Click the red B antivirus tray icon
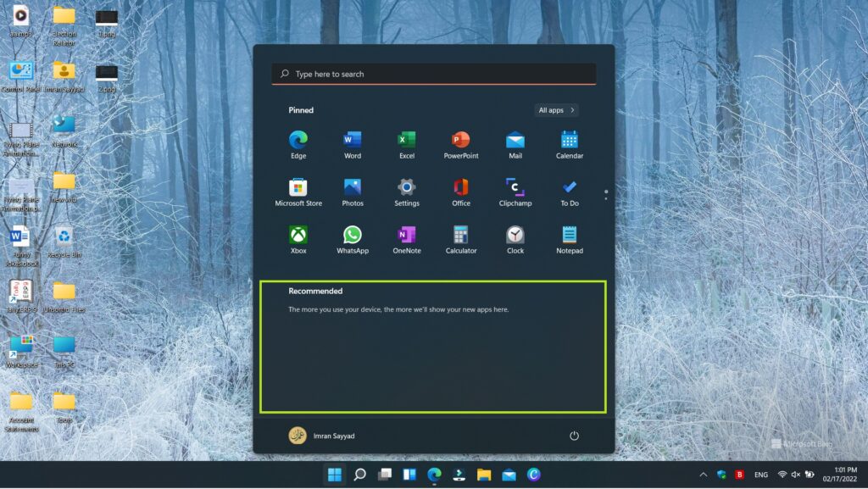The image size is (868, 489). [739, 475]
